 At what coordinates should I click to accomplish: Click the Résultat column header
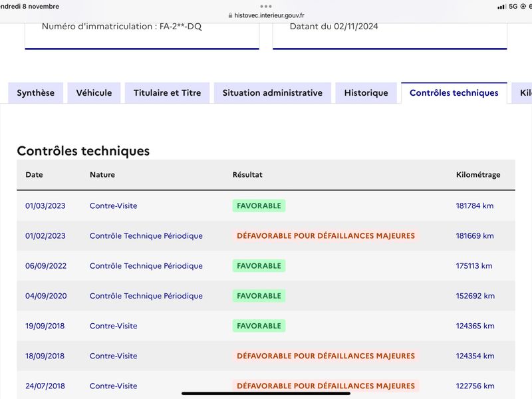pyautogui.click(x=247, y=175)
